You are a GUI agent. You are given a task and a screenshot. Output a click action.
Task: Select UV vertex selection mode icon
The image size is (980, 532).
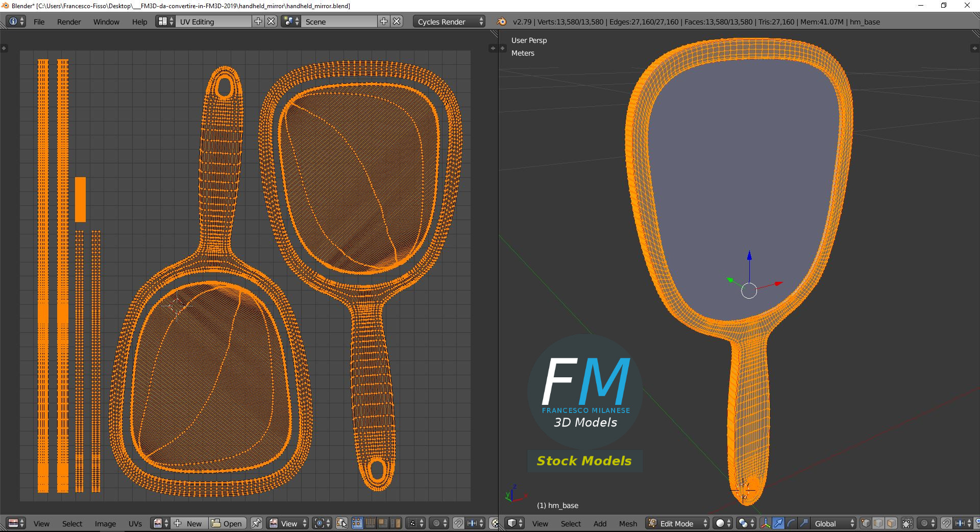click(357, 523)
